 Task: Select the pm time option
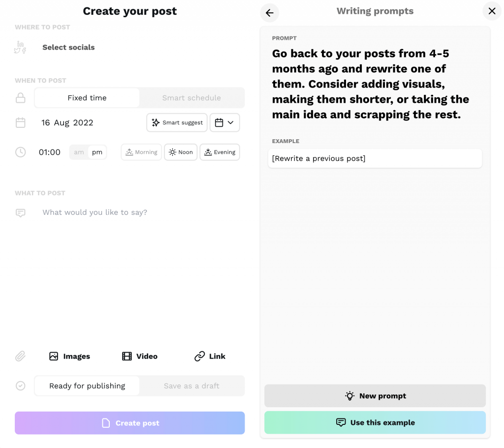click(97, 152)
